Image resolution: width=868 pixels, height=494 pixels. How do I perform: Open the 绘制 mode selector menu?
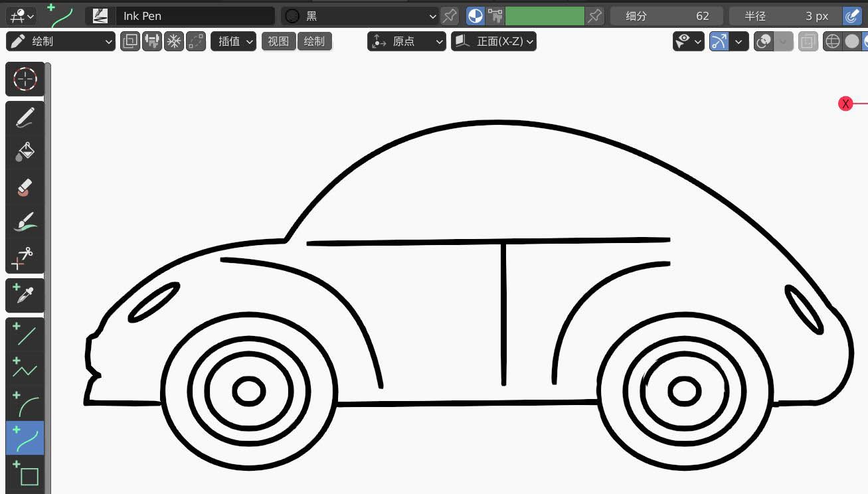click(60, 41)
